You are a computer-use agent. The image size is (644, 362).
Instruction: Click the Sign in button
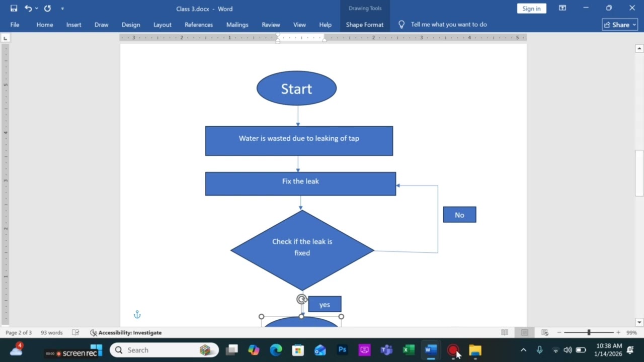point(531,9)
